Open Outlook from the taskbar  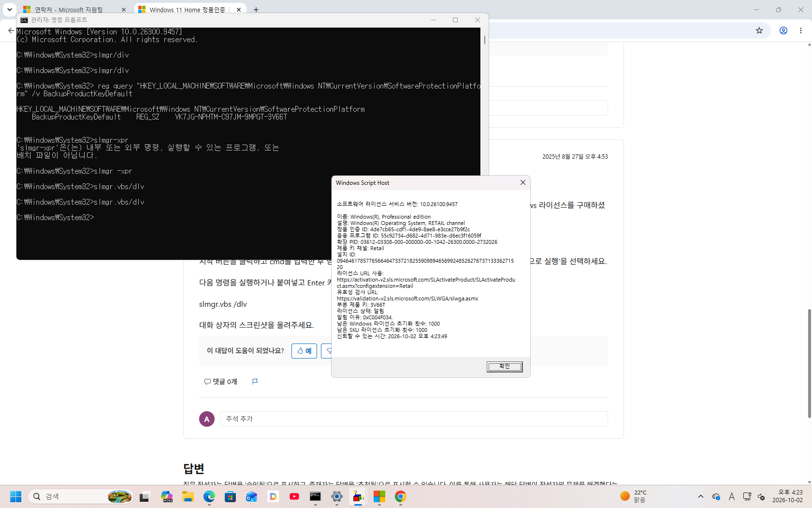[252, 496]
